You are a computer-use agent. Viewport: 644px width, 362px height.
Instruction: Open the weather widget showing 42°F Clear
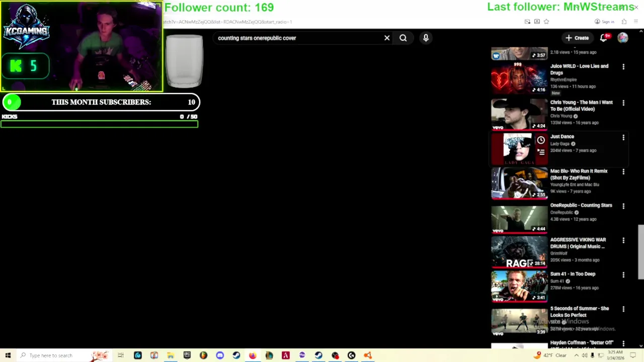point(550,355)
